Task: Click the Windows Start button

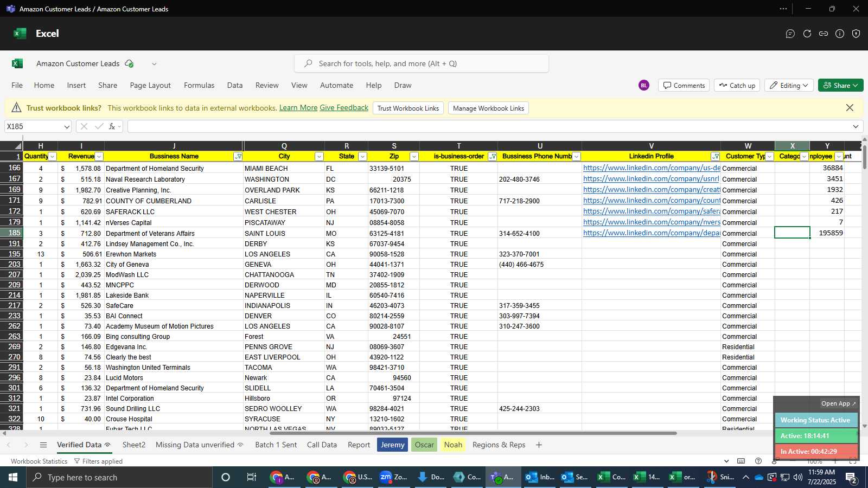Action: coord(13,477)
